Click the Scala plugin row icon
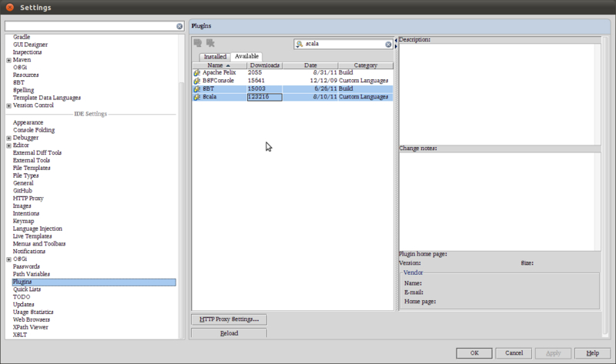The height and width of the screenshot is (364, 616). 197,97
